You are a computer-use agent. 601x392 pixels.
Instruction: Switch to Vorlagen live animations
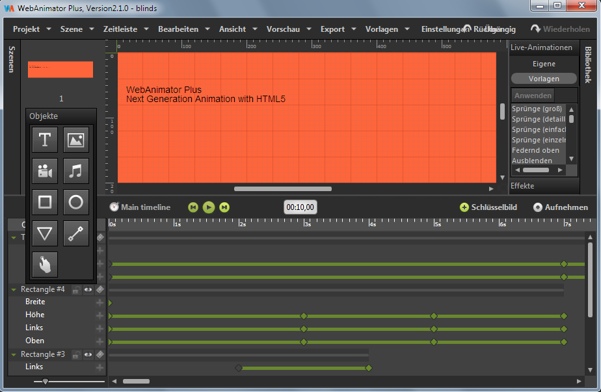[x=544, y=79]
